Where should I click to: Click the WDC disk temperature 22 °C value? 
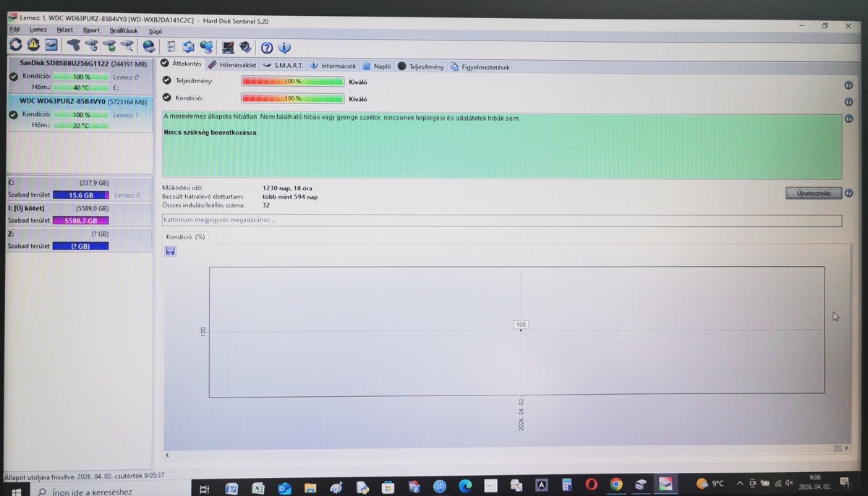tap(80, 126)
